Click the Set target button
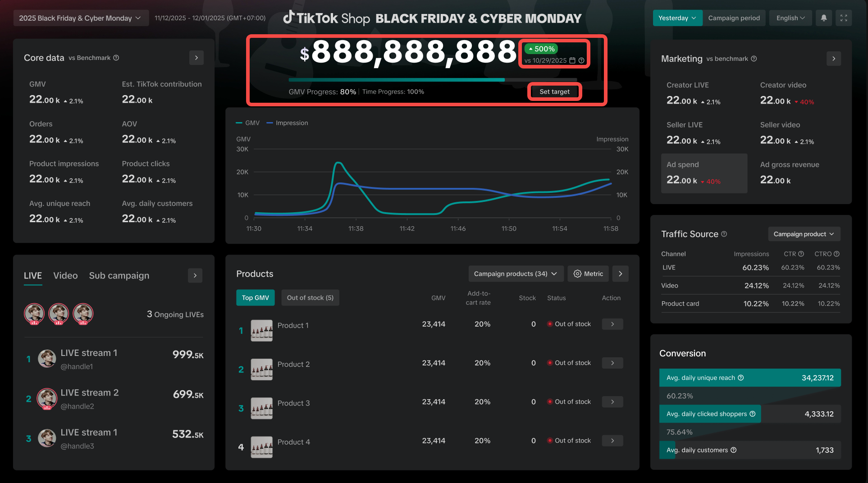Image resolution: width=868 pixels, height=483 pixels. pyautogui.click(x=554, y=91)
